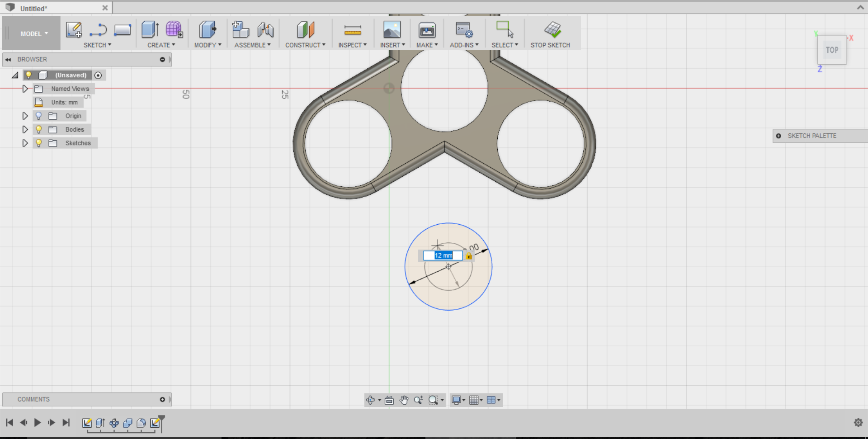The height and width of the screenshot is (439, 868).
Task: Toggle visibility bulb of Unsaved component
Action: pos(28,75)
